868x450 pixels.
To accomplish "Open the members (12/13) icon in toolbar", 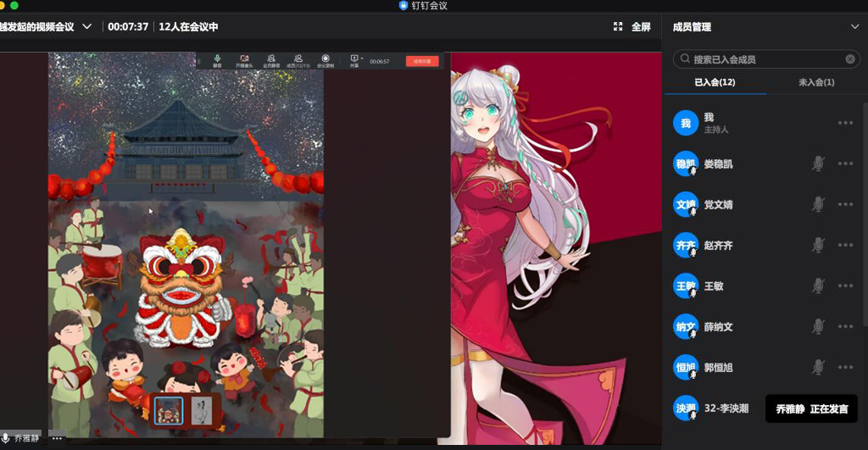I will 298,58.
